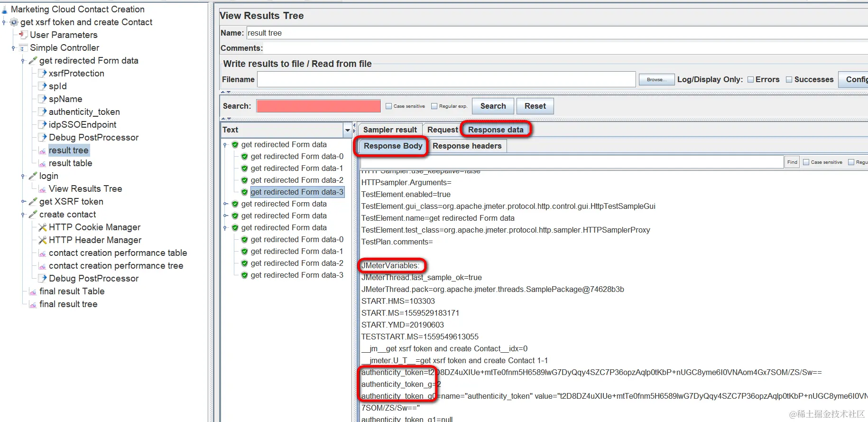868x422 pixels.
Task: Click the idpSSOEndpoint extractor icon
Action: [43, 124]
